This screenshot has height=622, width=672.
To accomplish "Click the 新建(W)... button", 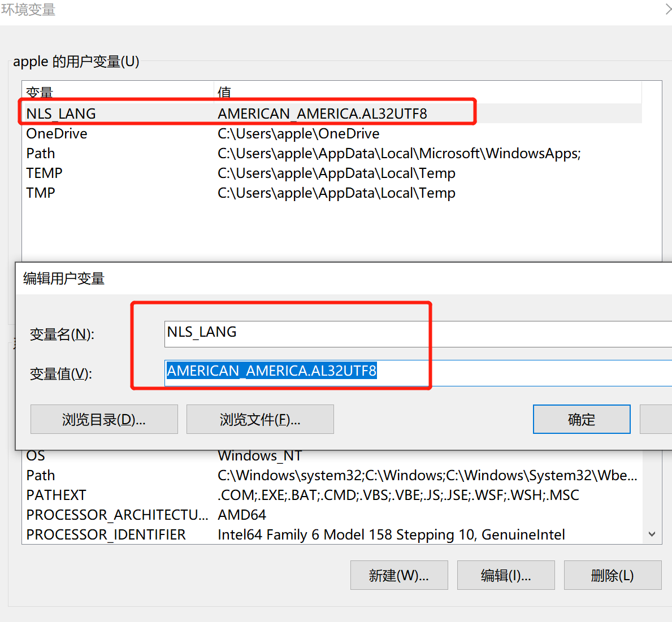I will point(399,575).
